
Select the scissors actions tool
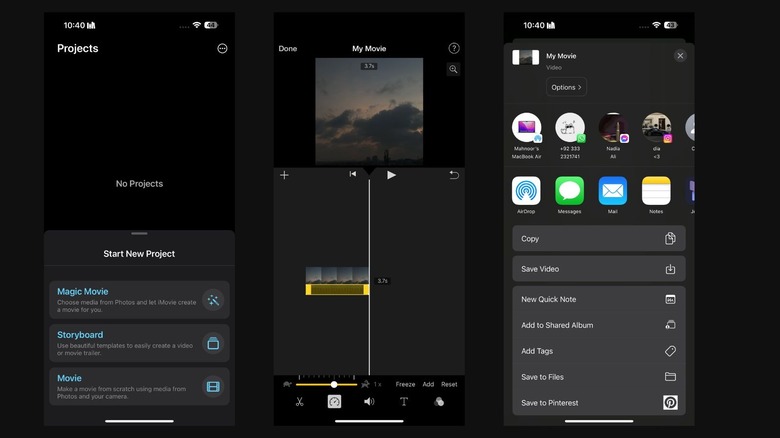[x=299, y=402]
